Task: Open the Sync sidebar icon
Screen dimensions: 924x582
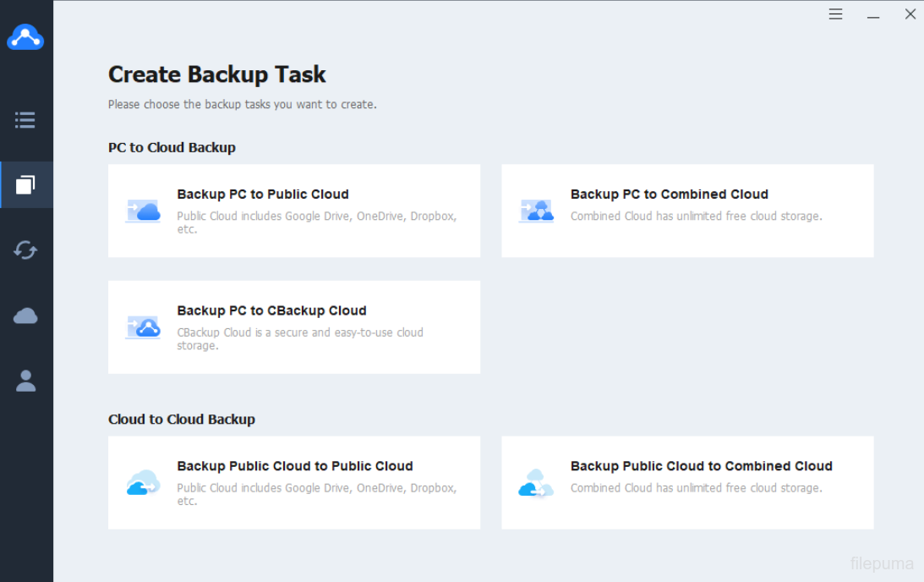Action: pos(25,250)
